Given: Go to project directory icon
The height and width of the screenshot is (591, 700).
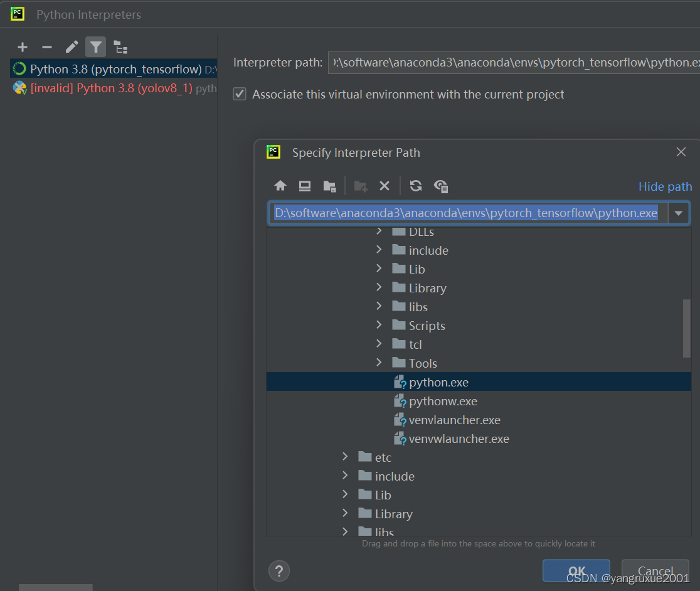Looking at the screenshot, I should pos(329,186).
